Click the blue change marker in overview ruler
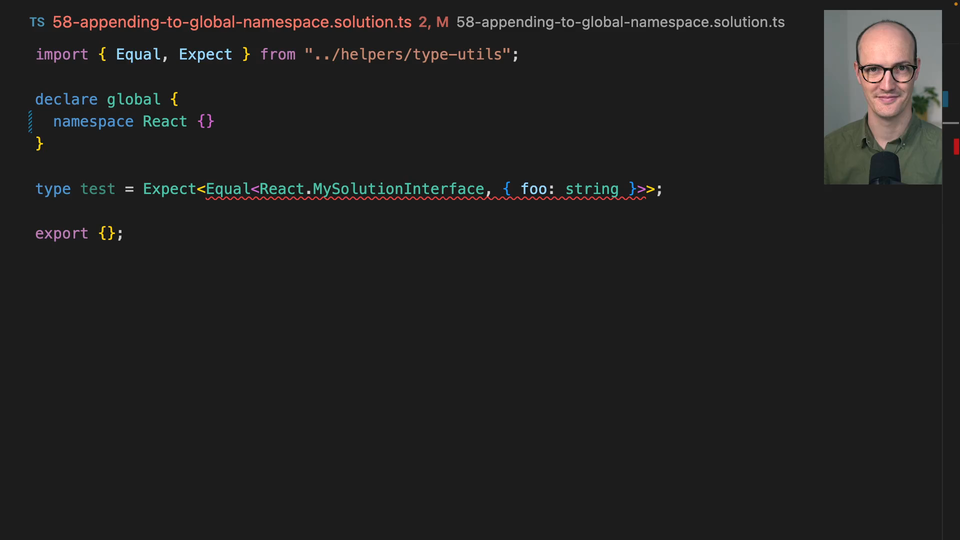This screenshot has width=960, height=540. click(945, 99)
